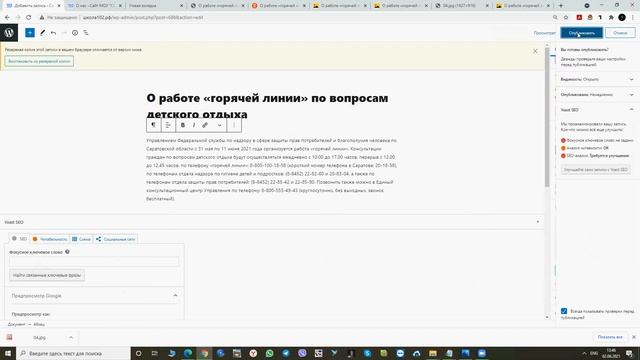Viewport: 640px width, 360px height.
Task: Expand the Visibility setting panel
Action: click(x=597, y=79)
